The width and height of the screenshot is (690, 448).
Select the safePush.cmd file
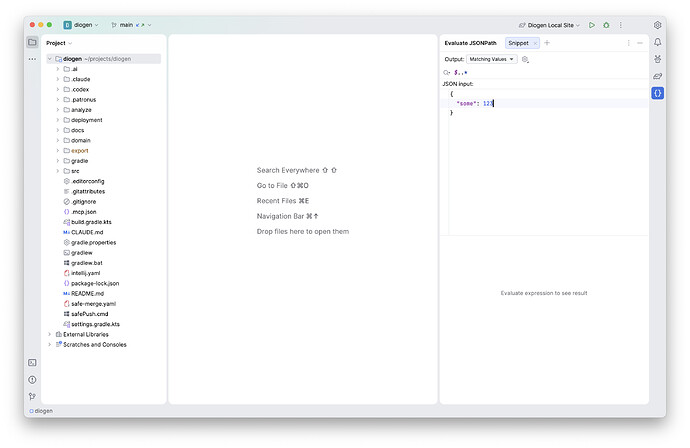click(x=89, y=314)
